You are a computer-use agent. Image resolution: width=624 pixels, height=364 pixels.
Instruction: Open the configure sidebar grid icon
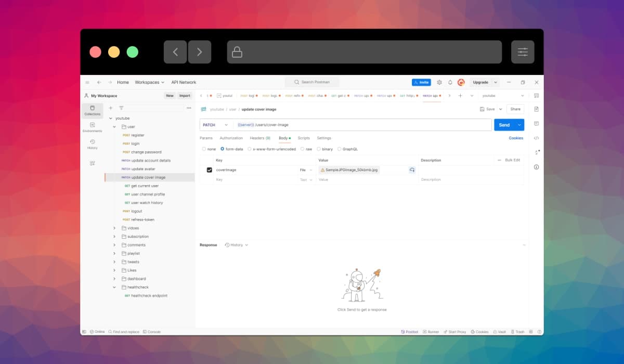(93, 163)
